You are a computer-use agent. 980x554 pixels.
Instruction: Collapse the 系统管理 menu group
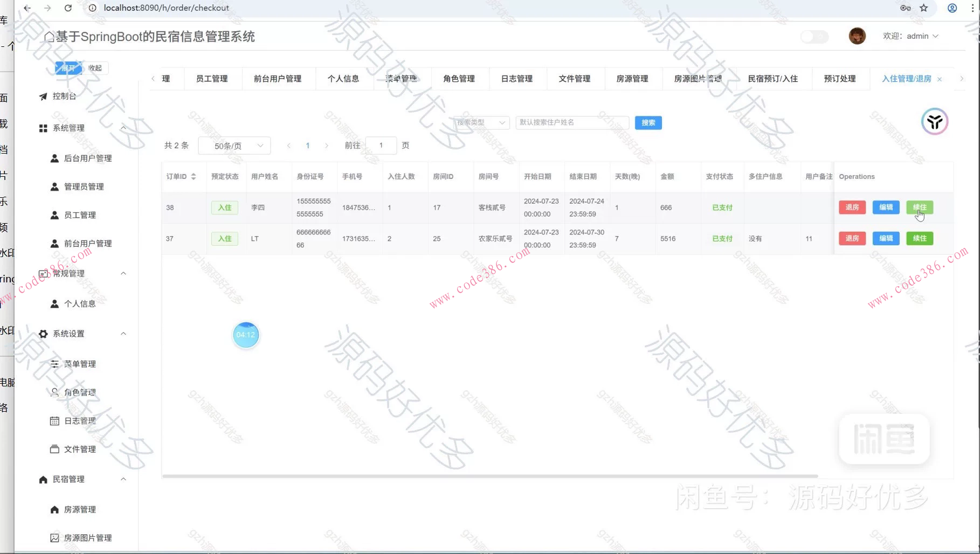(123, 128)
